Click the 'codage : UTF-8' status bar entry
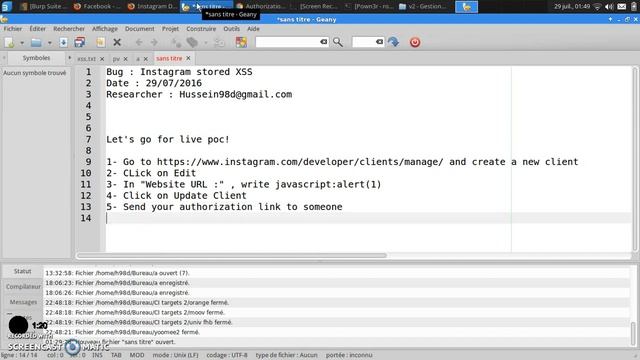 pos(227,355)
